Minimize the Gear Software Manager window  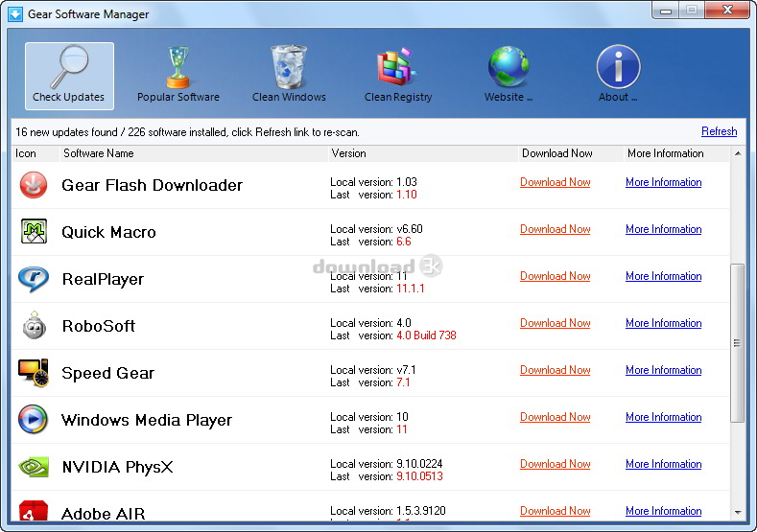coord(666,11)
